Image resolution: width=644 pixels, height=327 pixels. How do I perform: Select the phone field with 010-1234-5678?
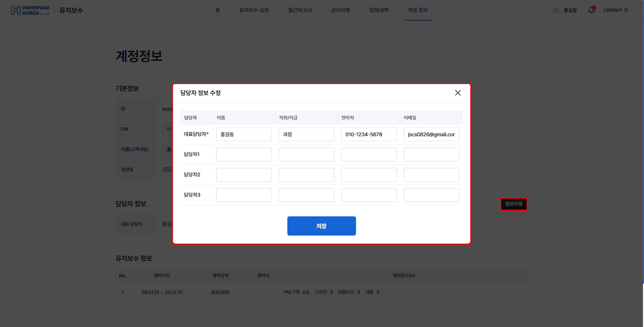369,134
